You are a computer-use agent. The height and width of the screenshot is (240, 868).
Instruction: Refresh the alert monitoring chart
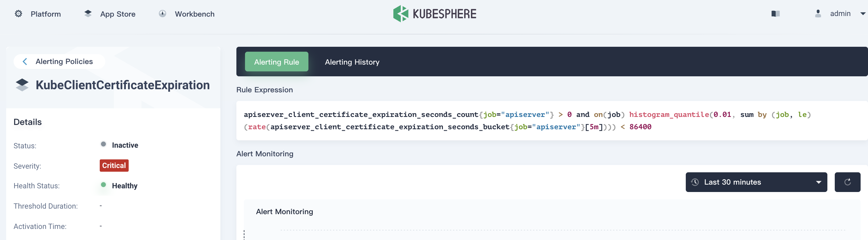point(847,182)
